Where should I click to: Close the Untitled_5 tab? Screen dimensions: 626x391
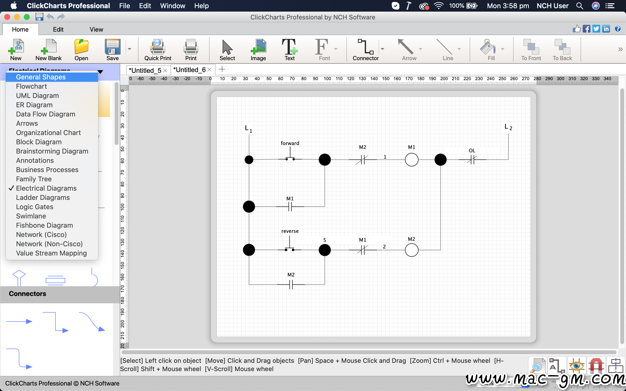(165, 70)
